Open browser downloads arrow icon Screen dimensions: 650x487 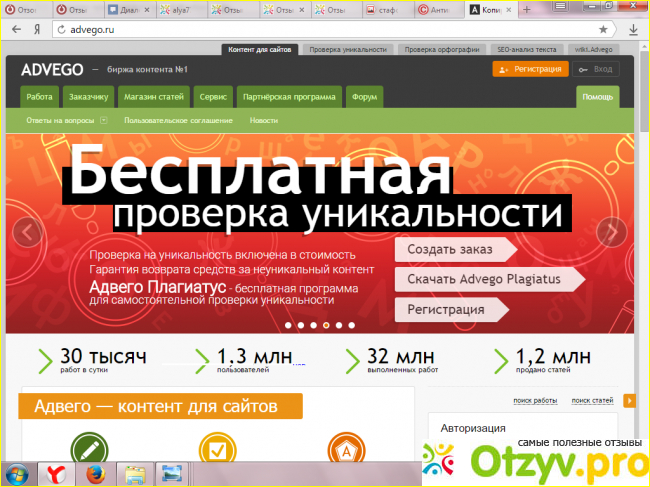633,30
